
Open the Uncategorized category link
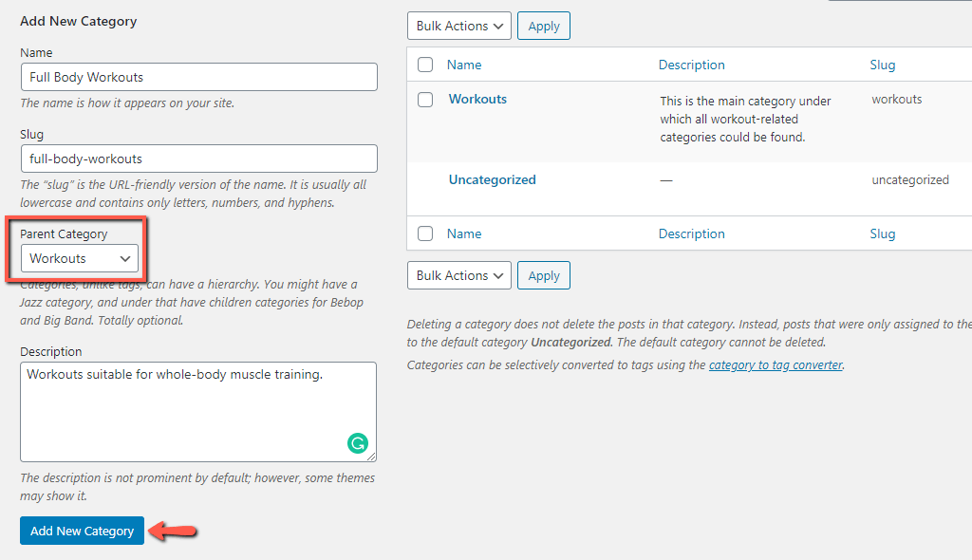tap(493, 179)
